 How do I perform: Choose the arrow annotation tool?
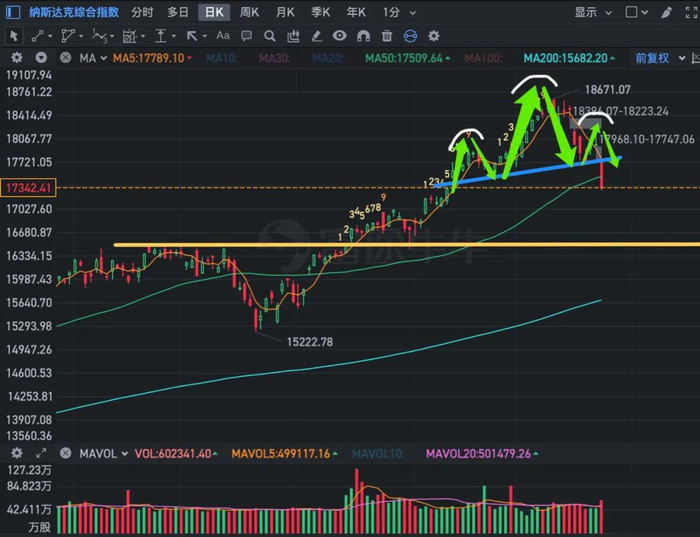(192, 36)
